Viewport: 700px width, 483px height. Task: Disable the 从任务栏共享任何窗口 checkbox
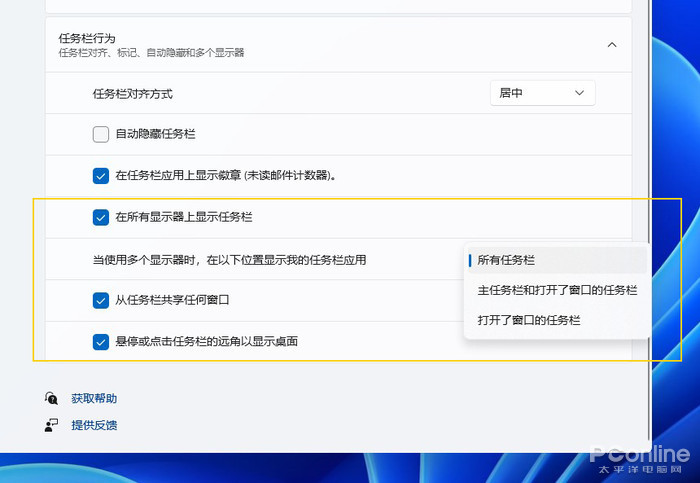101,300
